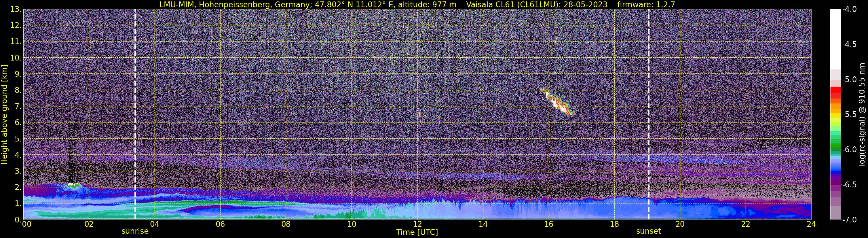Click the 'sunrise' label below the time axis
868x238 pixels.
pyautogui.click(x=135, y=231)
